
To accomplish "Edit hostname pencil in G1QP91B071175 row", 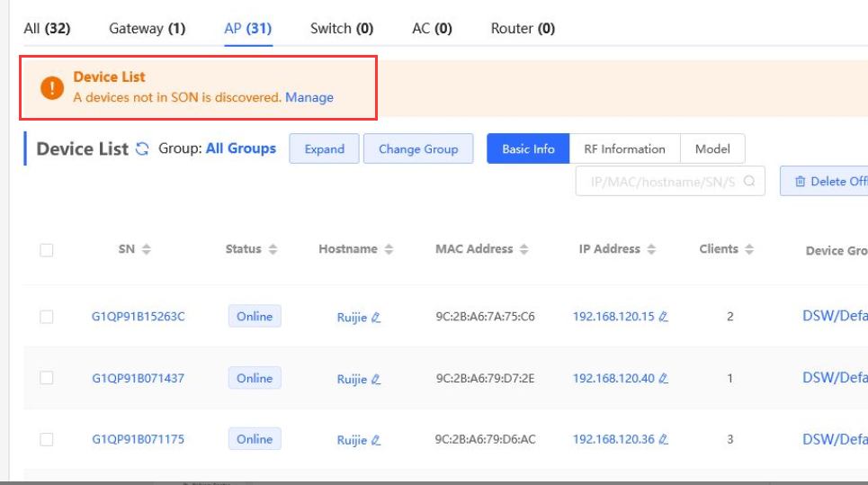I will coord(376,440).
